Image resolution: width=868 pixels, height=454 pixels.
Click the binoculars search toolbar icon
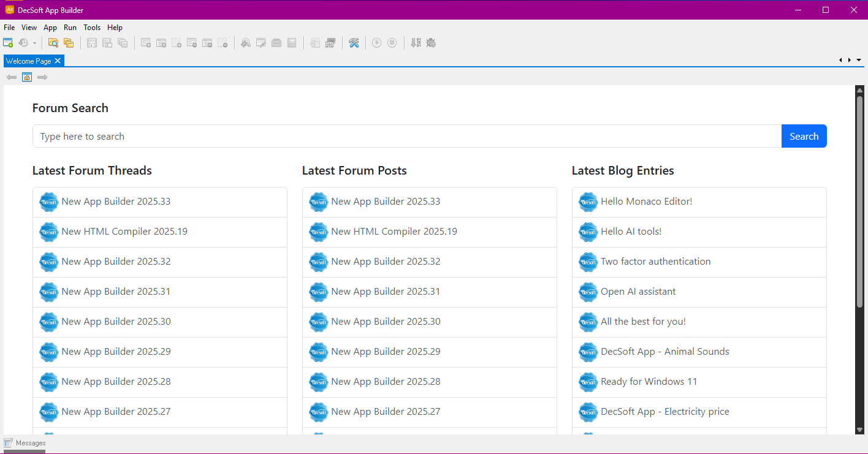click(246, 43)
